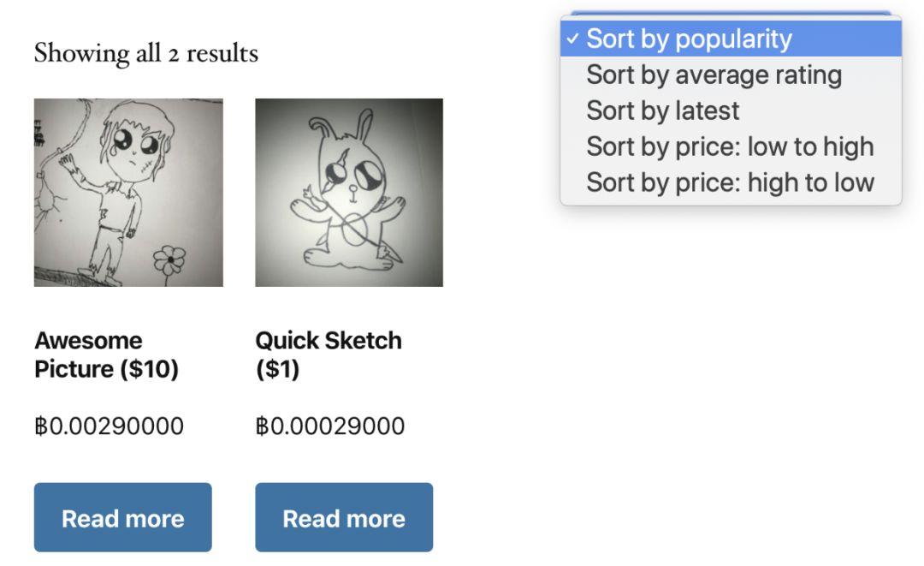Viewport: 924px width, 566px height.
Task: Click Bitcoin symbol in Quick Sketch price
Action: pos(263,426)
